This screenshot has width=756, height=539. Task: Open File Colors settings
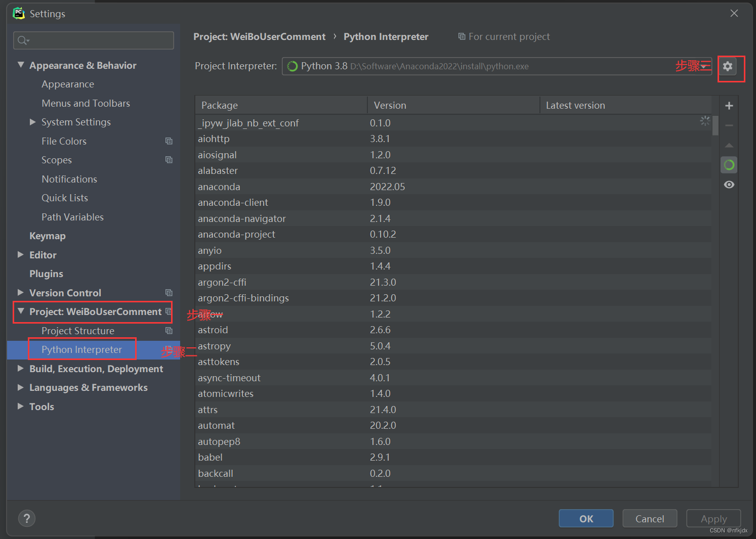[64, 141]
